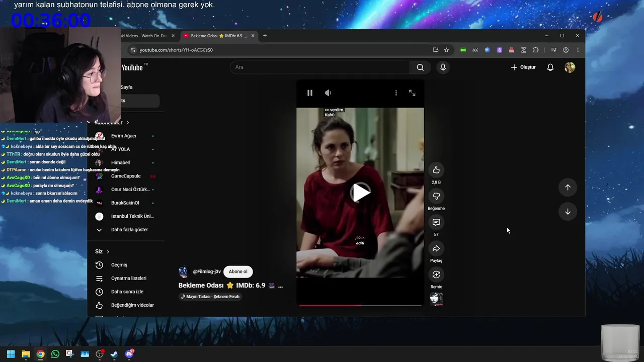The image size is (644, 362).
Task: Click the address bar URL youtube.com/shorts
Action: click(176, 50)
